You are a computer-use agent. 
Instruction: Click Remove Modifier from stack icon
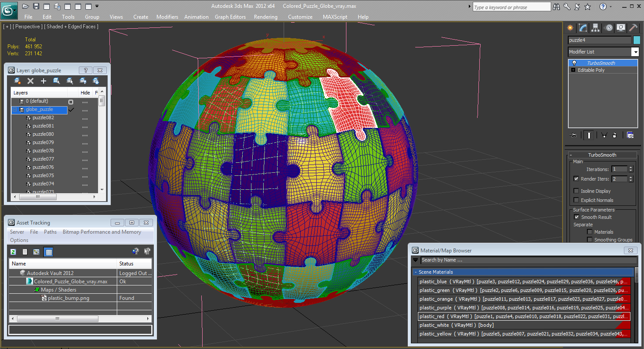click(x=614, y=135)
